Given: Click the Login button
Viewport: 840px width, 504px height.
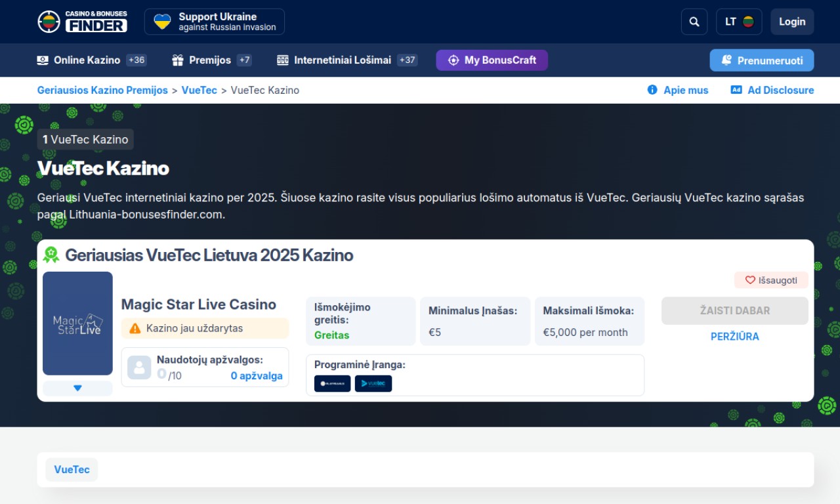Looking at the screenshot, I should (x=792, y=22).
